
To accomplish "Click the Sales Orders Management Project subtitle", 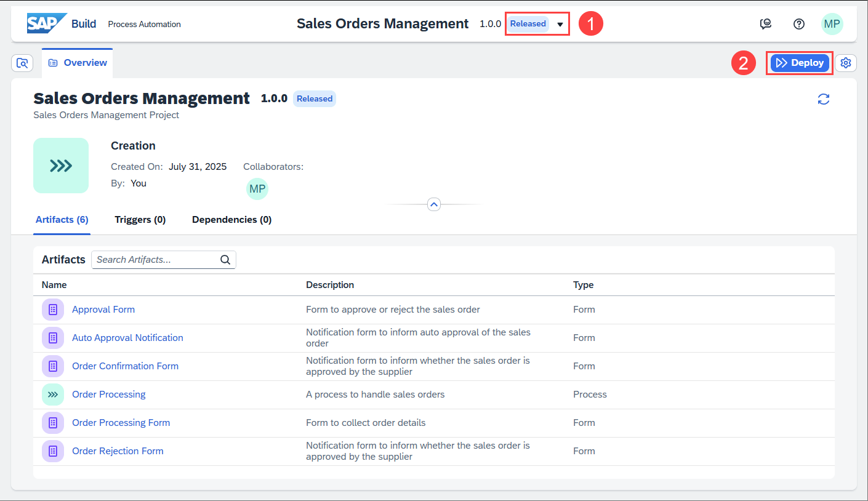I will click(x=106, y=115).
